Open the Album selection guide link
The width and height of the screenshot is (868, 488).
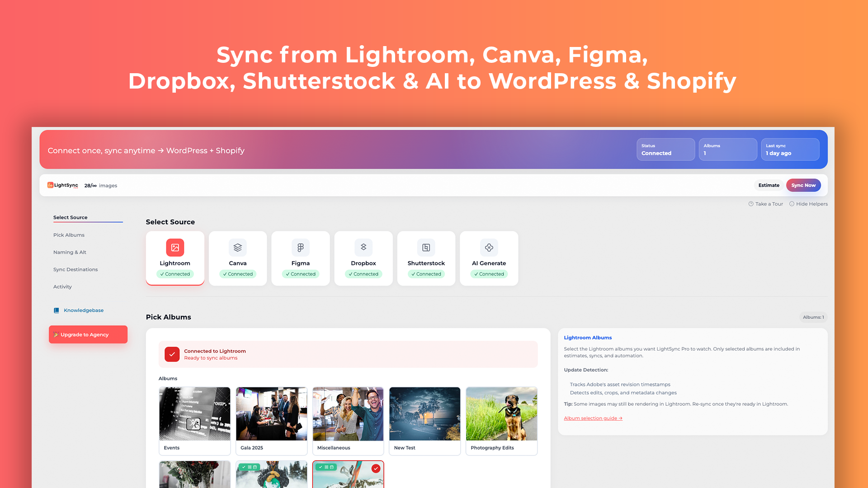593,418
